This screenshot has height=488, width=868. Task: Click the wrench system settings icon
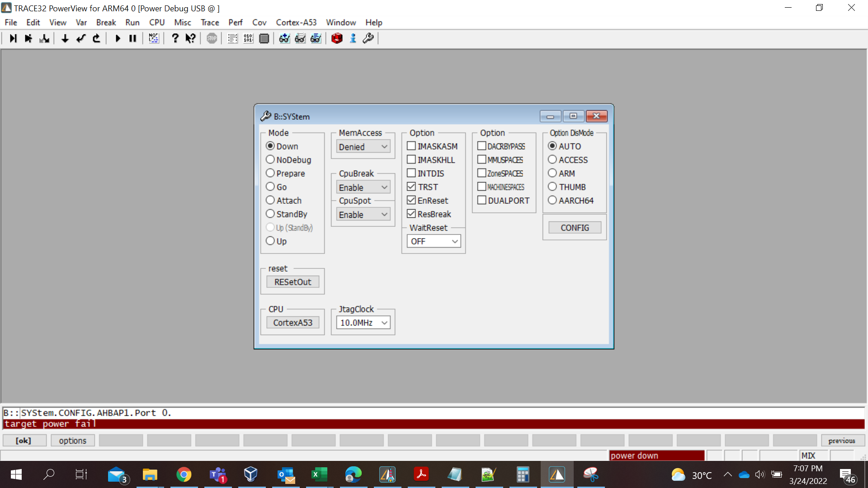pyautogui.click(x=368, y=38)
